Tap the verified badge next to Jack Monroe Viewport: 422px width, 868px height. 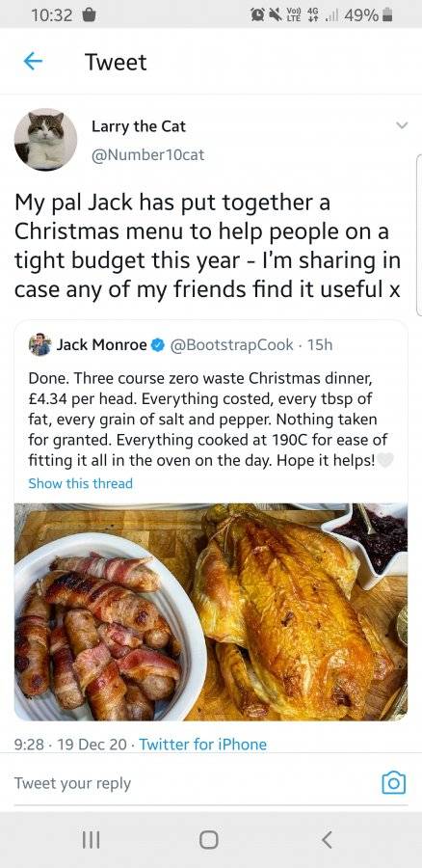[x=158, y=345]
